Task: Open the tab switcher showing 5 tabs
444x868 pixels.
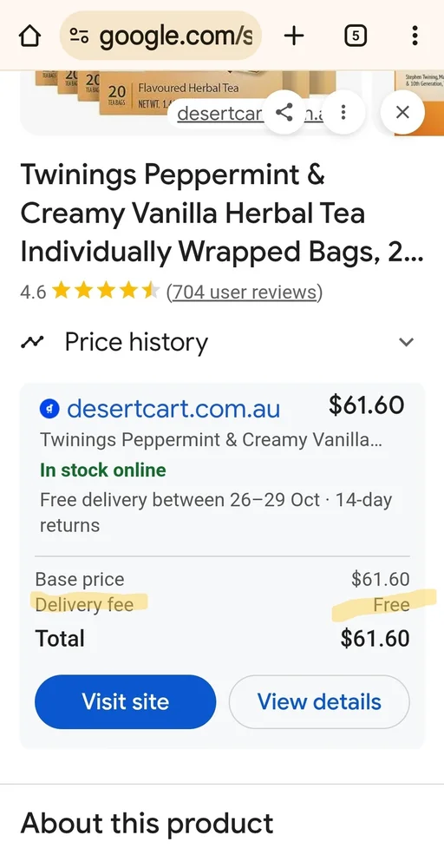Action: tap(355, 36)
